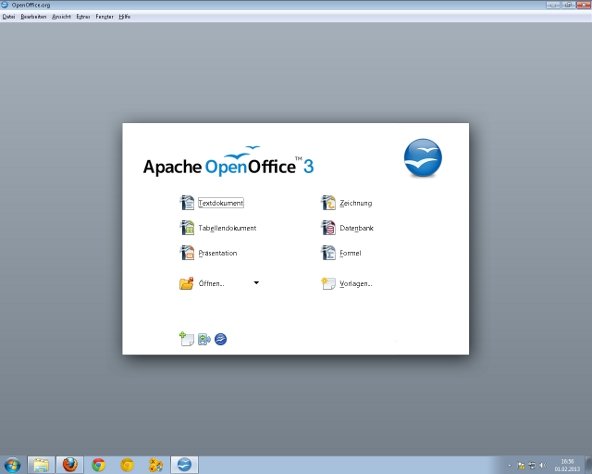Image resolution: width=592 pixels, height=474 pixels.
Task: Click the Vorlagen templates icon
Action: tap(328, 283)
